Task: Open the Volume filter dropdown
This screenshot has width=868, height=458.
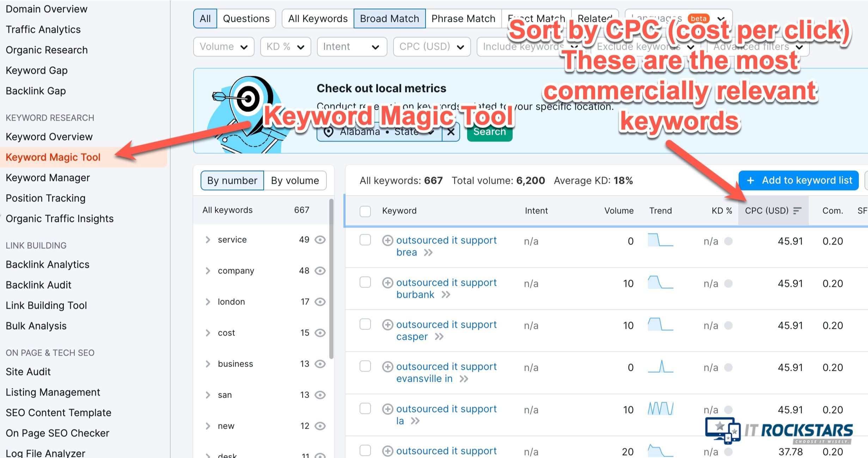Action: coord(224,47)
